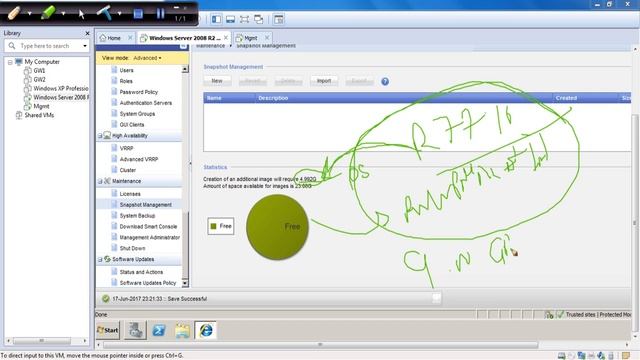Select GW1 in the Library tree

click(x=39, y=71)
